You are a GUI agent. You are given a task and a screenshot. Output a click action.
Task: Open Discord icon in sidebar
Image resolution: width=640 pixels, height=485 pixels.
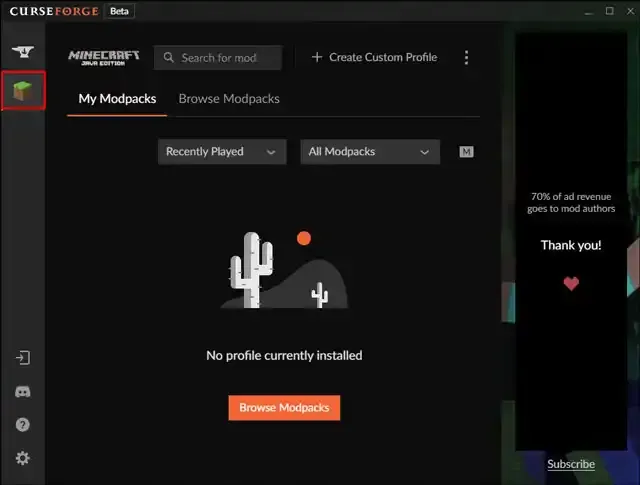coord(23,392)
